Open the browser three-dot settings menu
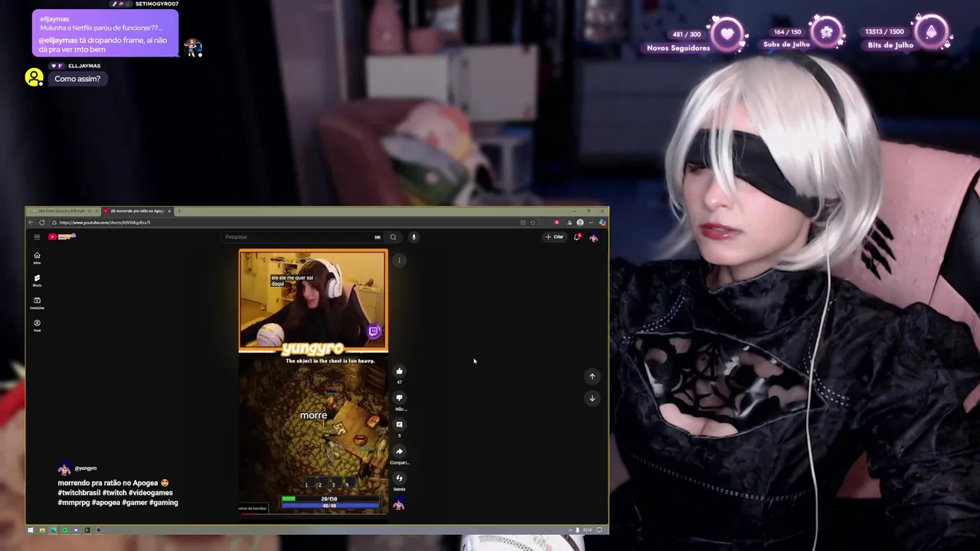The width and height of the screenshot is (980, 551). [591, 222]
